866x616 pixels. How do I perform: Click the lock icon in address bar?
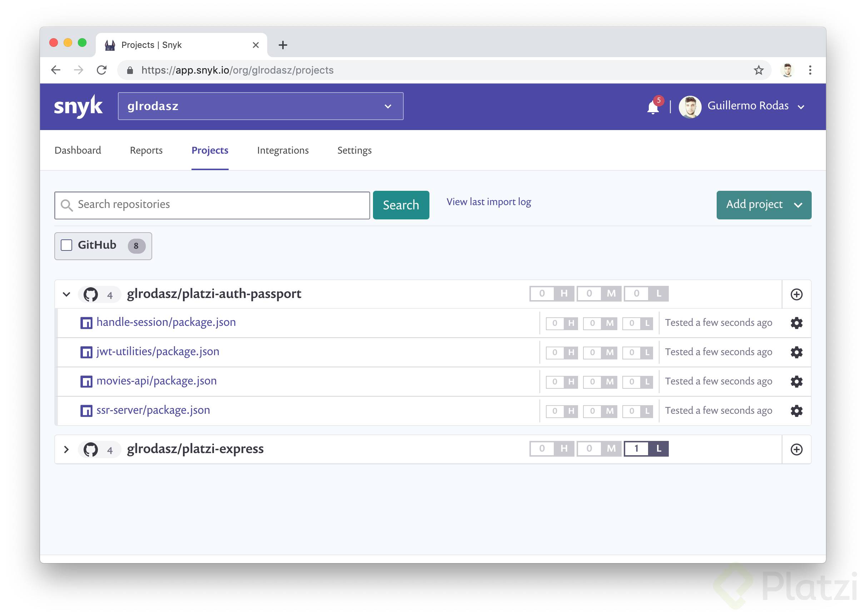tap(130, 70)
